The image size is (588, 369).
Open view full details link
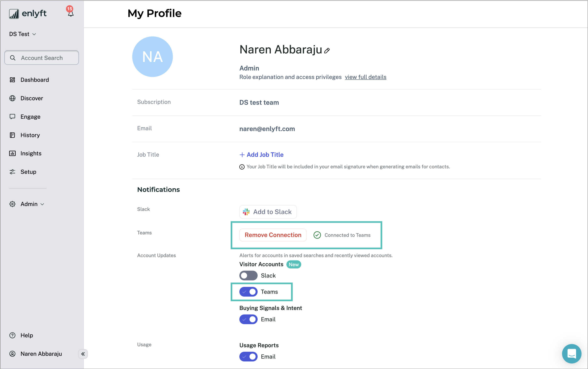pyautogui.click(x=365, y=77)
